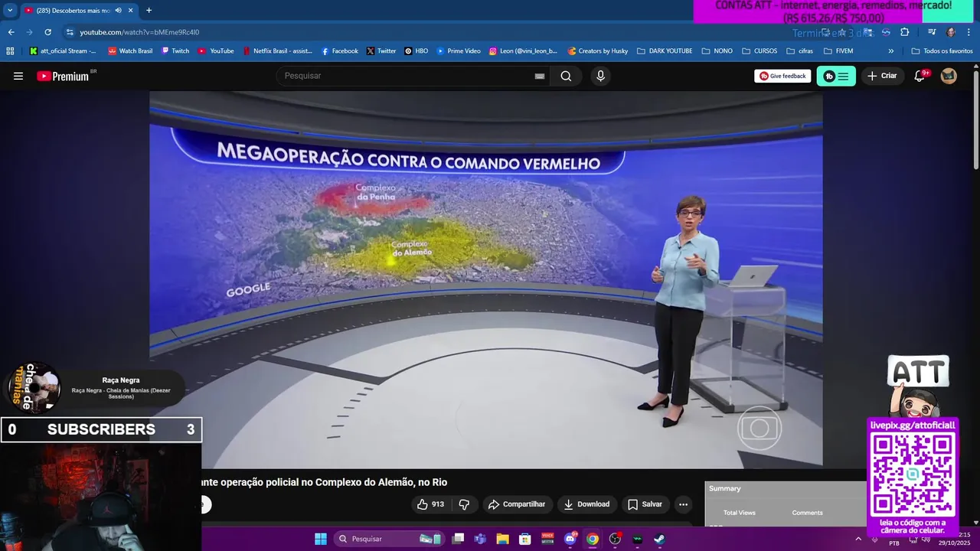980x551 pixels.
Task: Open att_oficial Stream bookmark
Action: [63, 51]
